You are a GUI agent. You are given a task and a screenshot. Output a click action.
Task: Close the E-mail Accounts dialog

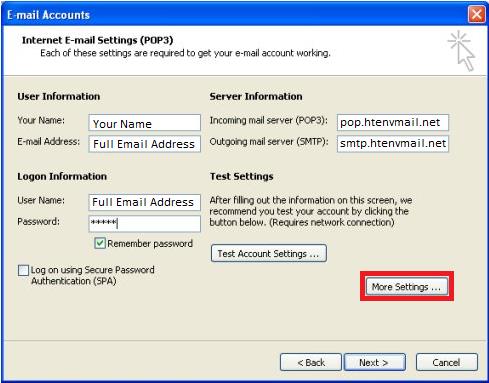click(477, 14)
